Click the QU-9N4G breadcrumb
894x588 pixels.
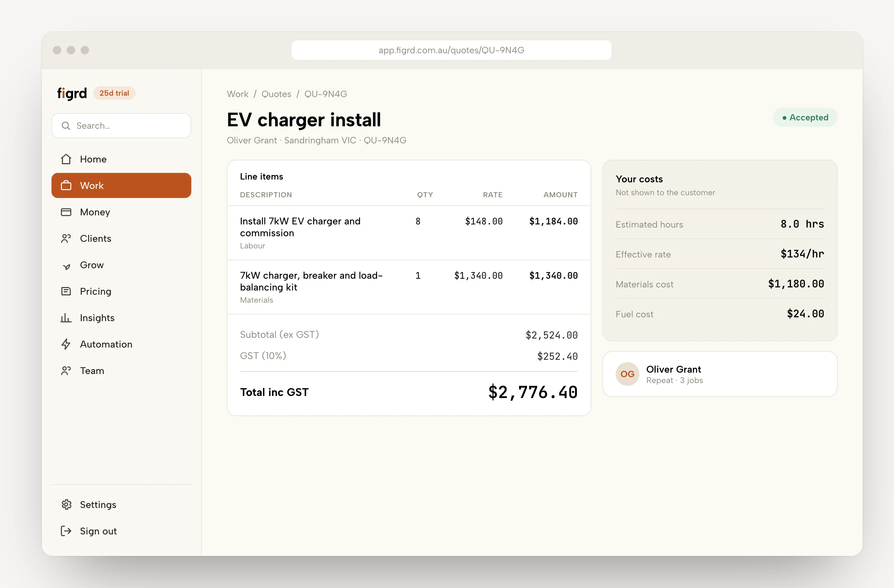[326, 94]
